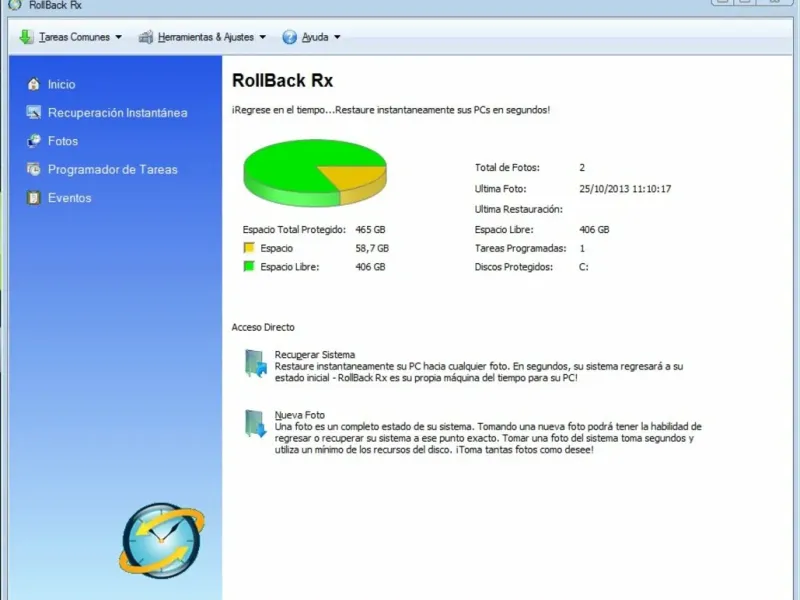Open the Fotos section

[63, 141]
